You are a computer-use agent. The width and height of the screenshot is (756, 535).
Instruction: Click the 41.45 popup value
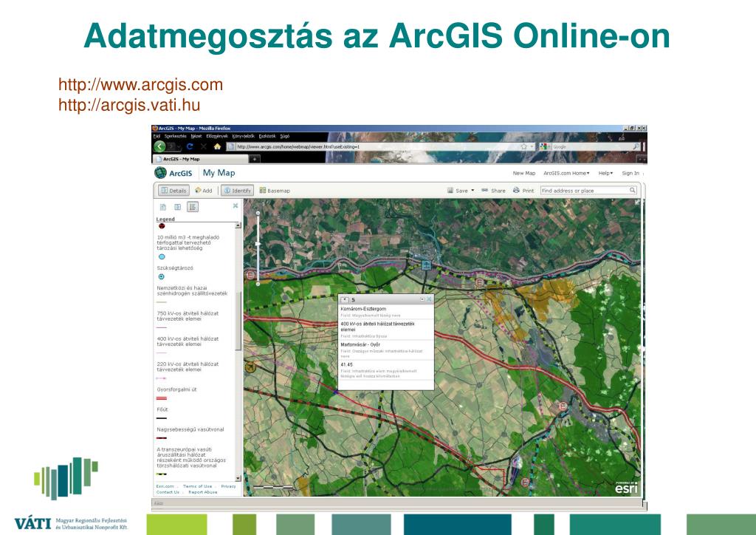click(x=346, y=365)
